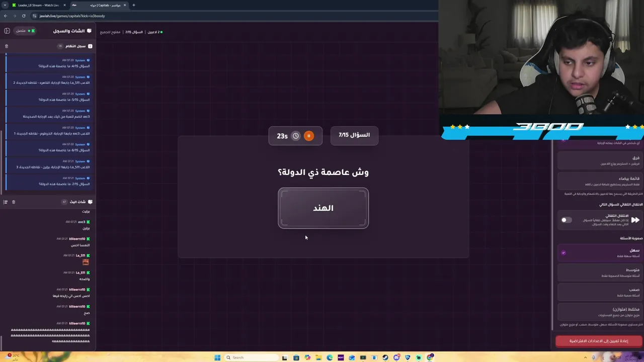Click the سجل النظام info icon
The height and width of the screenshot is (362, 644).
point(90,46)
